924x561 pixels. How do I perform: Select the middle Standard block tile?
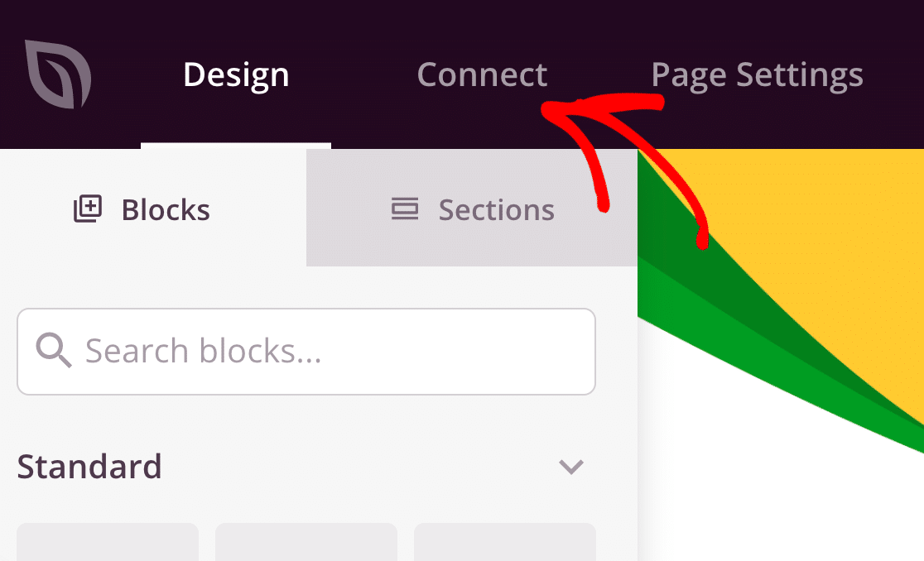[x=306, y=542]
